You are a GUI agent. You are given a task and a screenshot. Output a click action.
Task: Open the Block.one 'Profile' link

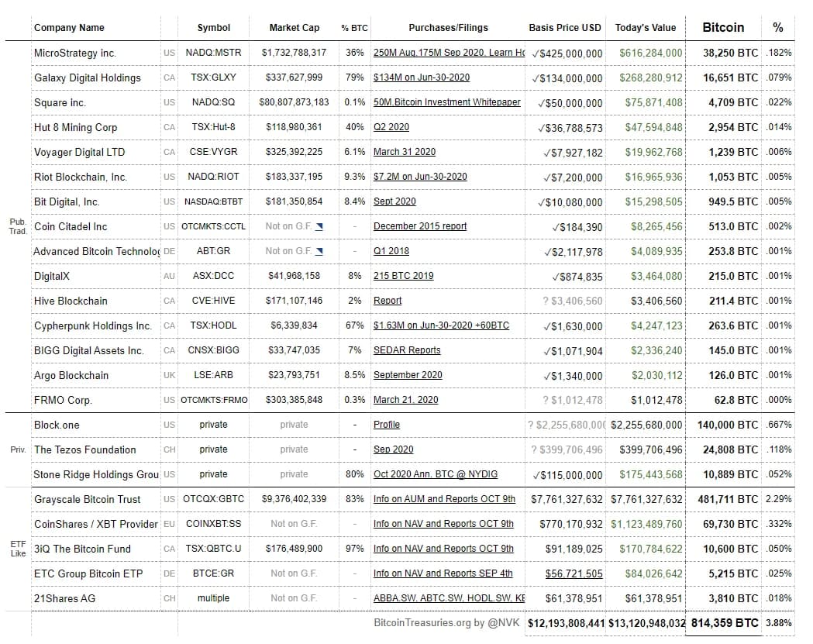[x=387, y=425]
